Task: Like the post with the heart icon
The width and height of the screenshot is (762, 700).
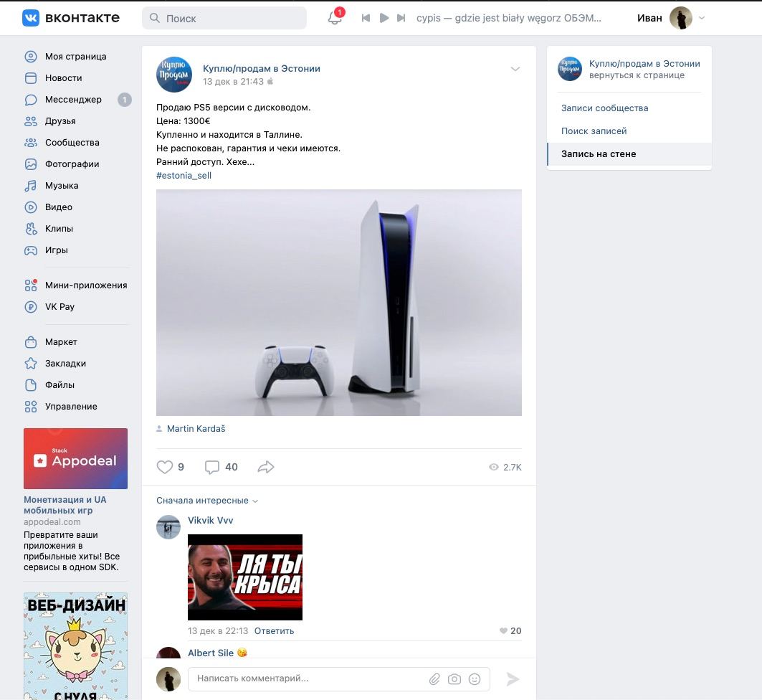Action: coord(165,467)
